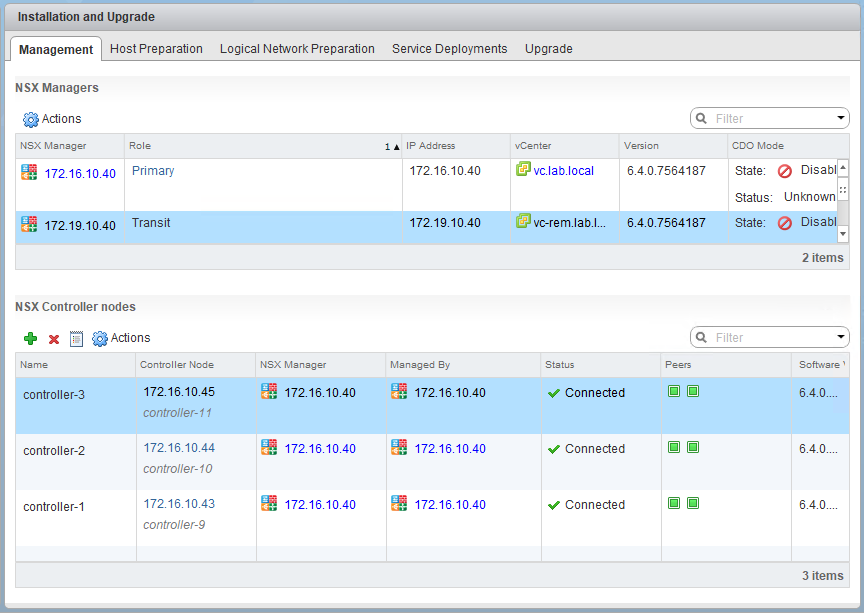Click the disabled state icon in the Primary manager row
Screen dimensions: 864x613
tap(785, 171)
